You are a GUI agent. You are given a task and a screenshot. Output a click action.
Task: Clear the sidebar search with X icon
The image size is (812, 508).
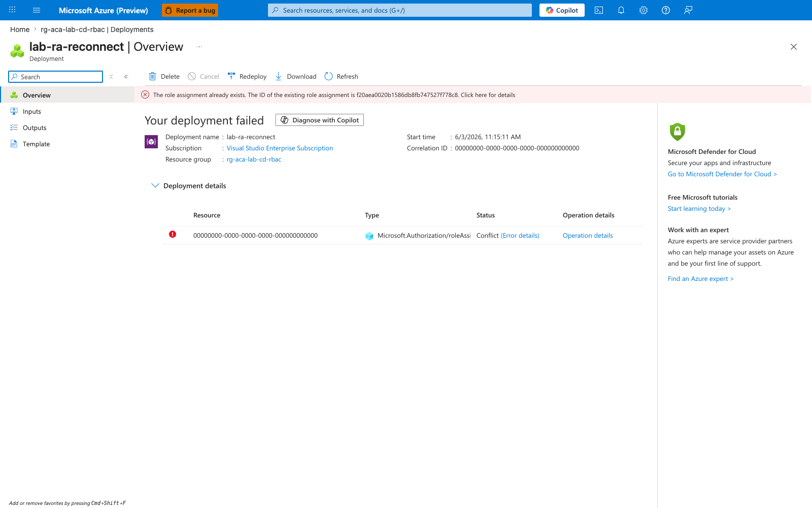tap(111, 77)
